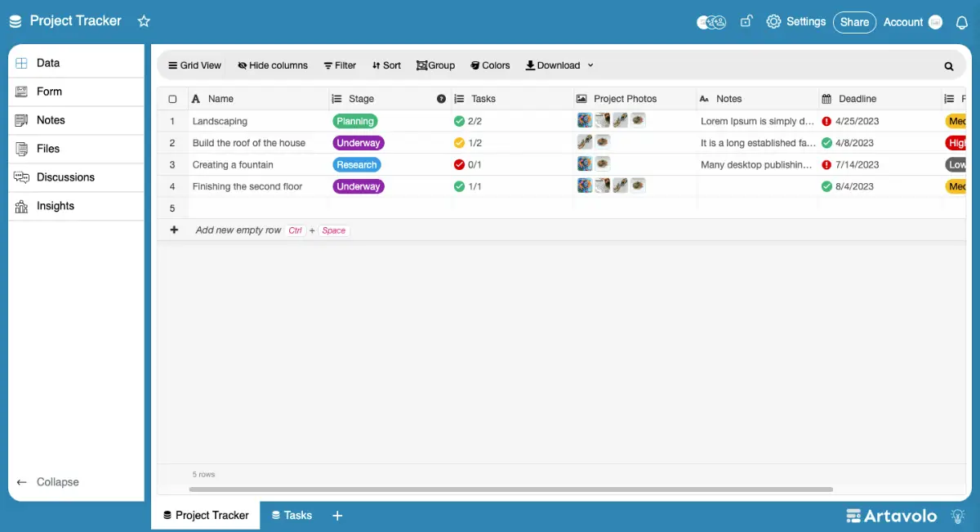This screenshot has width=980, height=532.
Task: Click the Share button
Action: [x=854, y=22]
